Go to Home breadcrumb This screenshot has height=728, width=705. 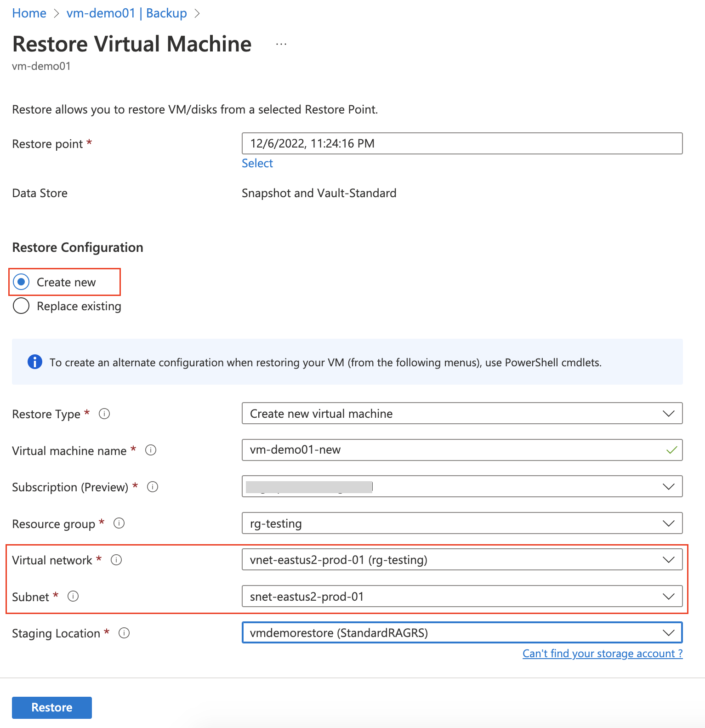pyautogui.click(x=29, y=13)
